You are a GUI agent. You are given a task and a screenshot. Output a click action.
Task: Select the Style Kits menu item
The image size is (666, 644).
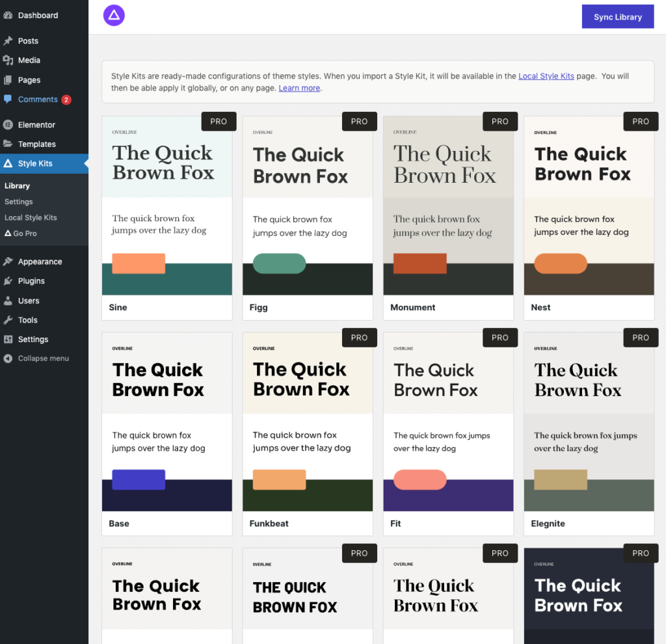pyautogui.click(x=44, y=163)
